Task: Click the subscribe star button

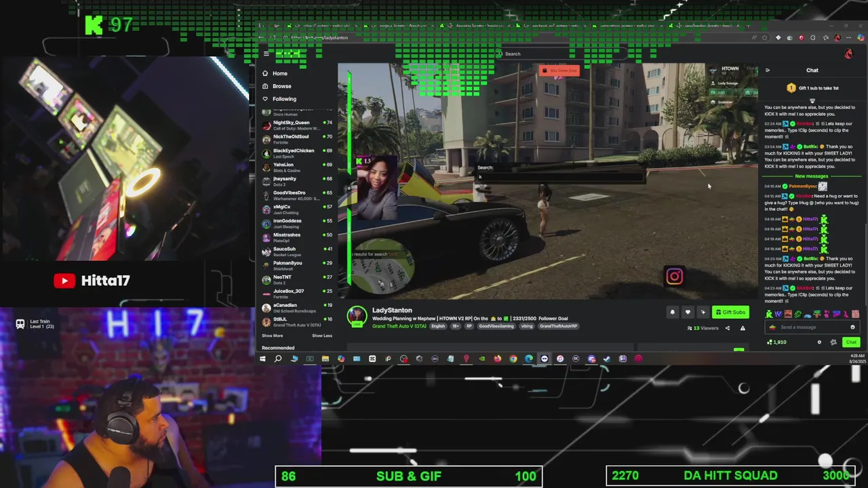Action: [703, 312]
